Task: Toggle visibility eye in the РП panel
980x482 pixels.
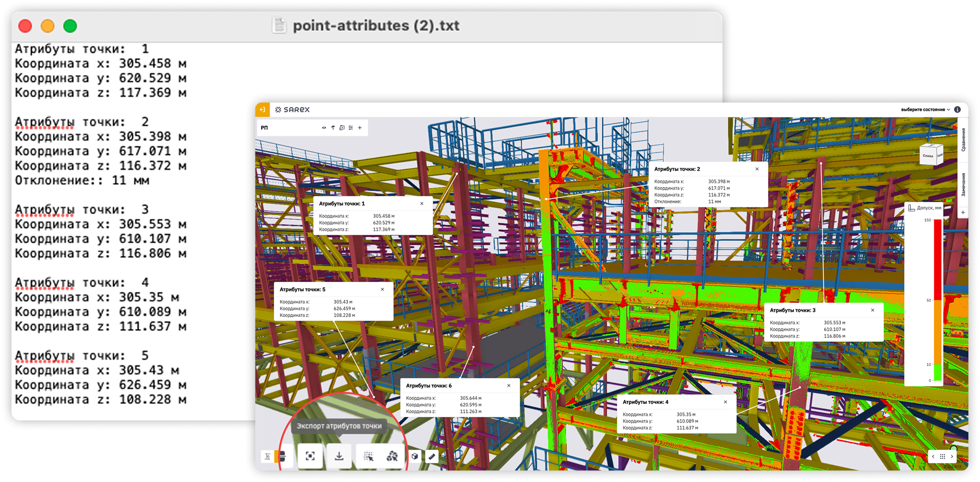Action: [x=324, y=128]
